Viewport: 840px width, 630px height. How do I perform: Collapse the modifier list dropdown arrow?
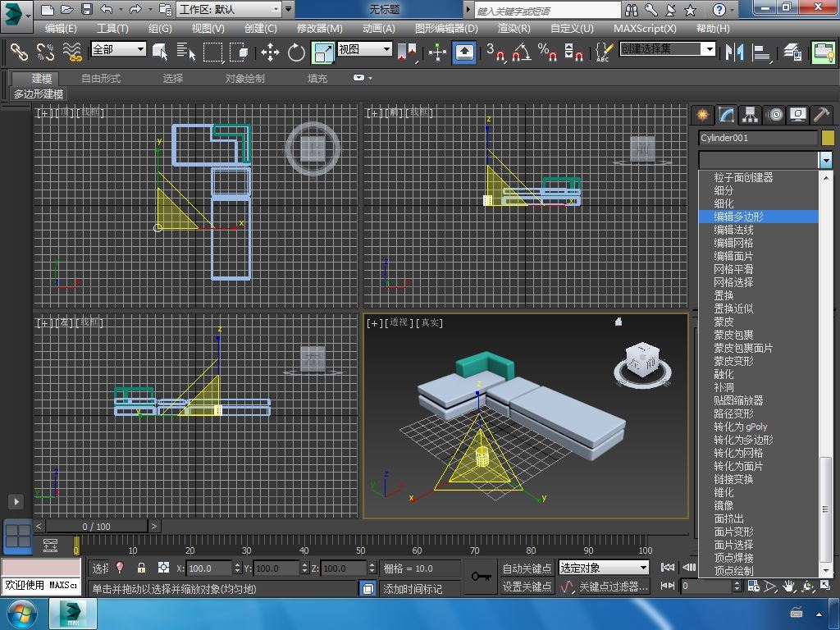(x=826, y=160)
